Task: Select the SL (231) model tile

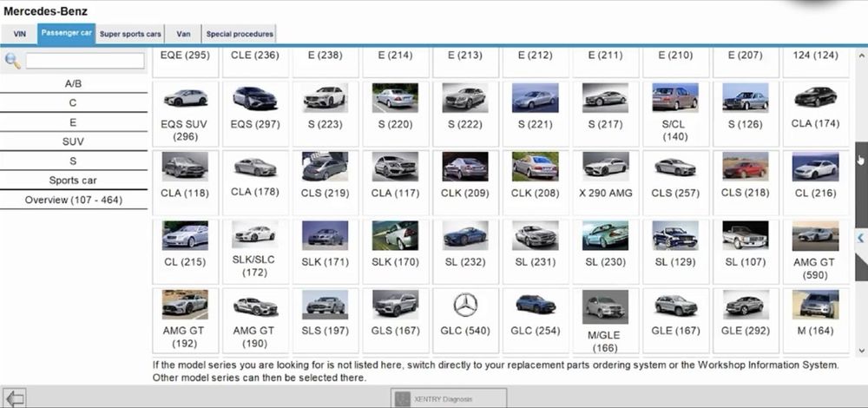Action: [536, 252]
